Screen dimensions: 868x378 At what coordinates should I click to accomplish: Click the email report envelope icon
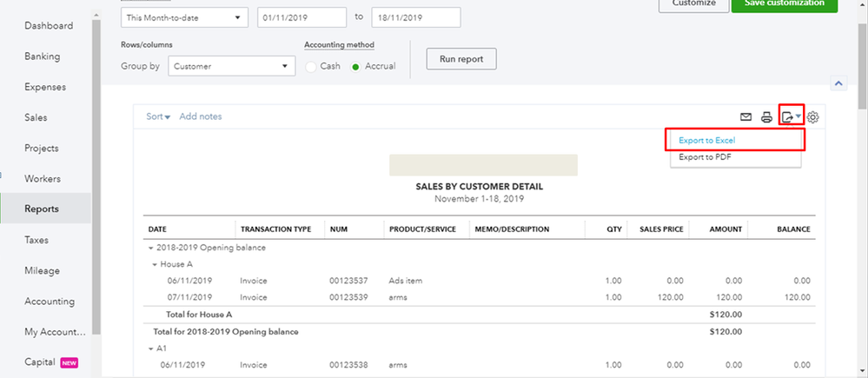coord(745,117)
